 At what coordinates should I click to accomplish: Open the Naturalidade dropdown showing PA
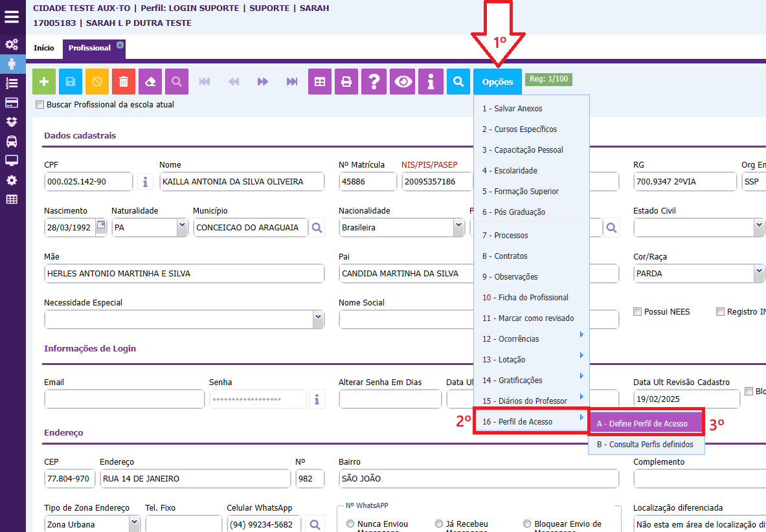181,227
